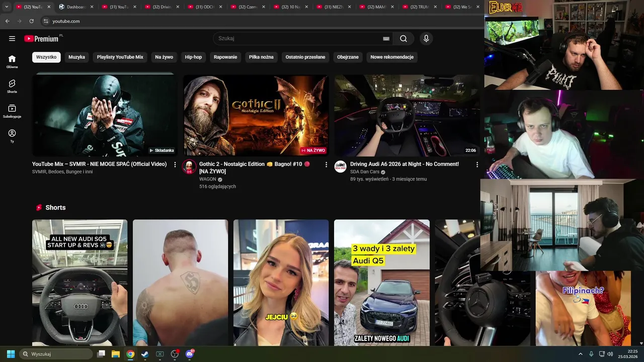The width and height of the screenshot is (644, 362).
Task: Open options for the Gothic 2 video
Action: point(326,164)
